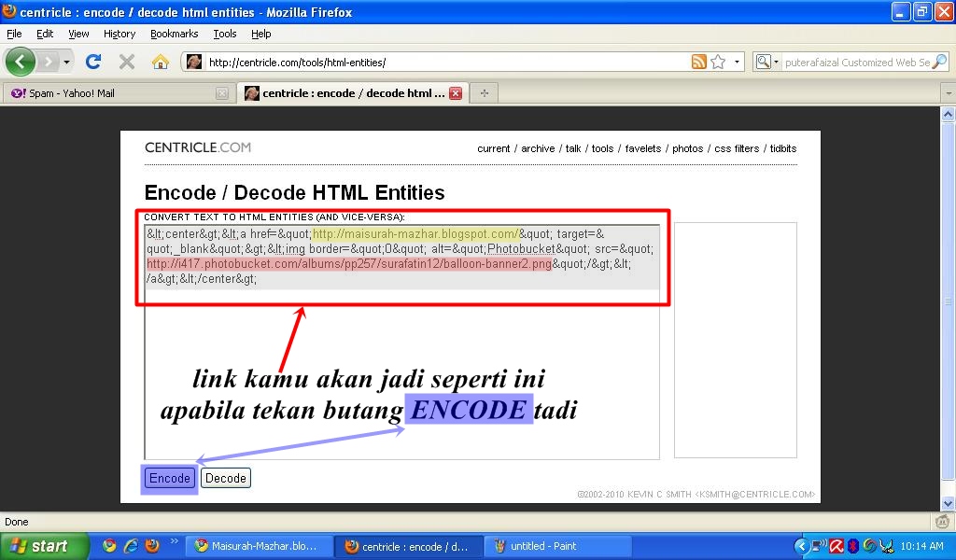The width and height of the screenshot is (956, 560).
Task: Follow the 'current' navigation link
Action: [493, 148]
